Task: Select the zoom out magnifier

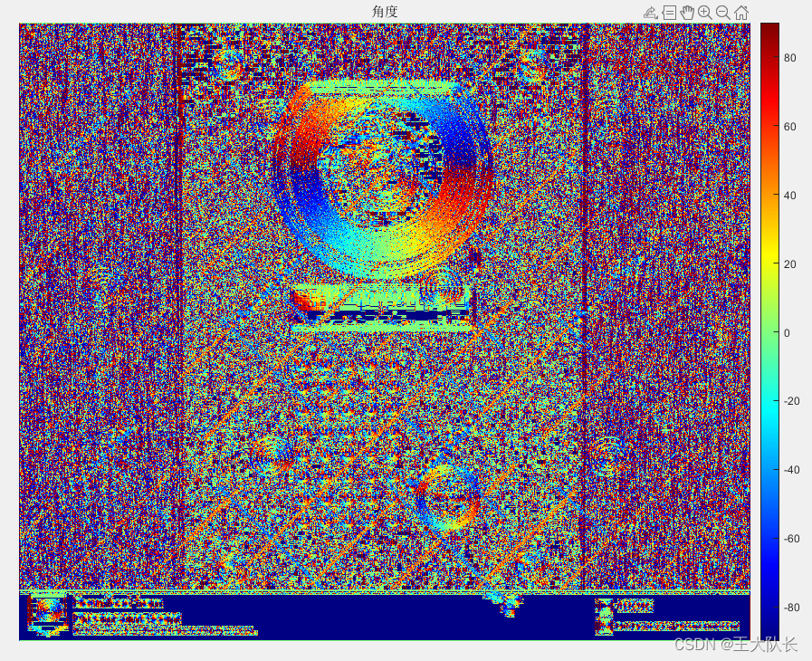Action: point(723,13)
